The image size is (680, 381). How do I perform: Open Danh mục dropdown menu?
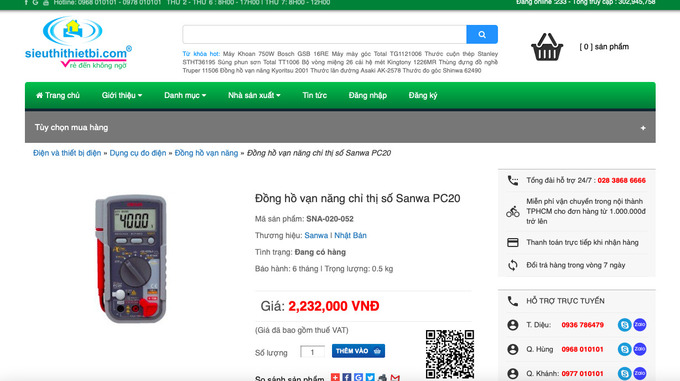tap(185, 95)
